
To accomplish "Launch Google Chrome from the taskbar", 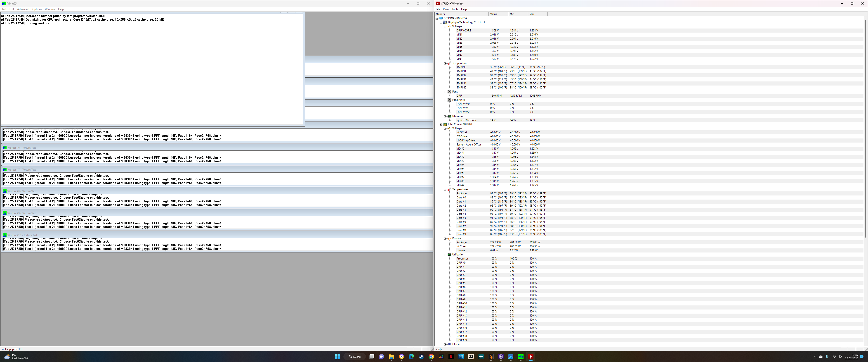I will [431, 357].
